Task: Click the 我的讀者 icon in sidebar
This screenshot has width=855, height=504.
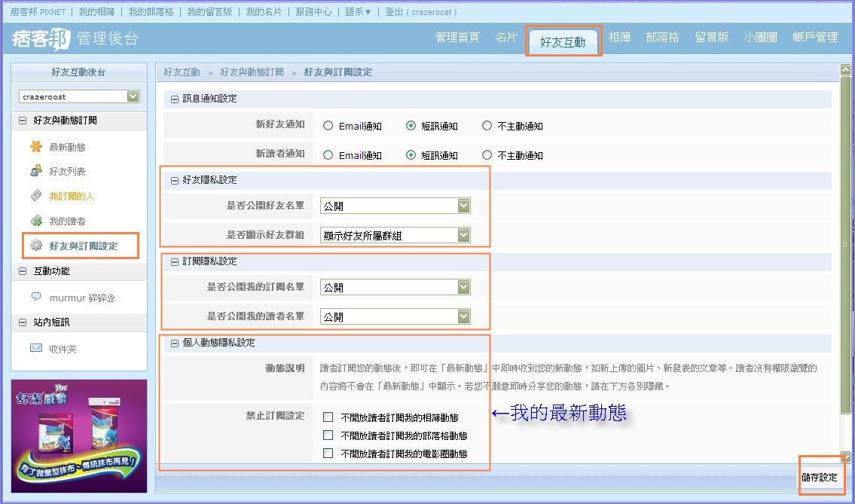Action: coord(36,221)
